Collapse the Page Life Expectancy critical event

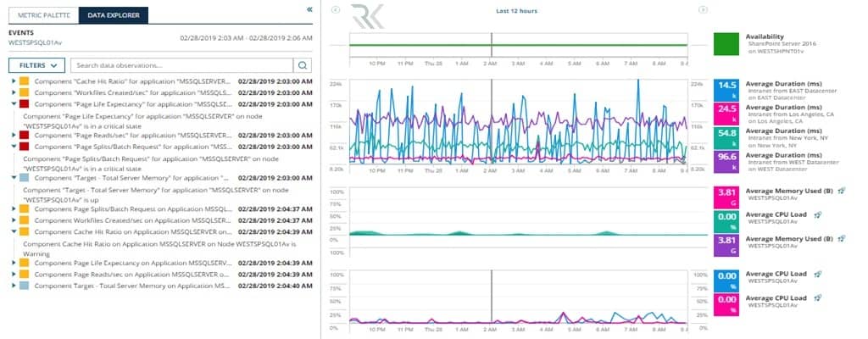point(13,103)
